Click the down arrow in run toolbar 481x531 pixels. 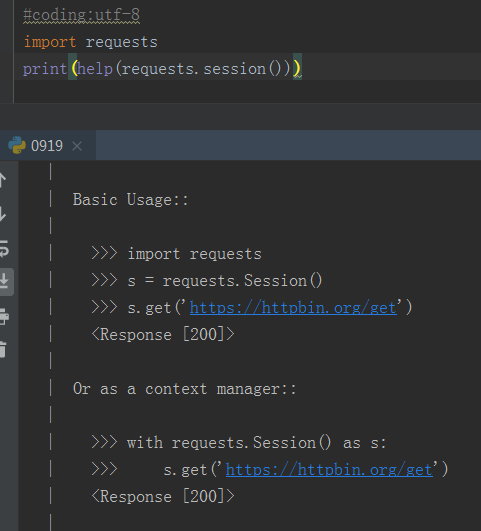[2, 214]
